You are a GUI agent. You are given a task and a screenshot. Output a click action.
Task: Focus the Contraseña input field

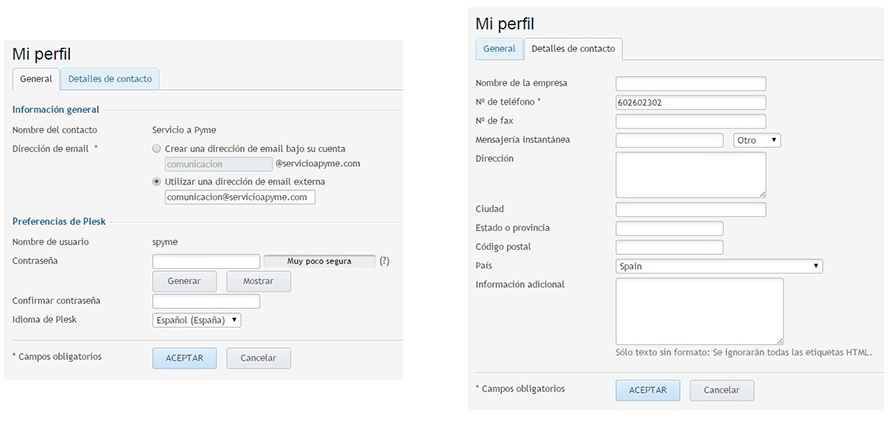coord(206,262)
